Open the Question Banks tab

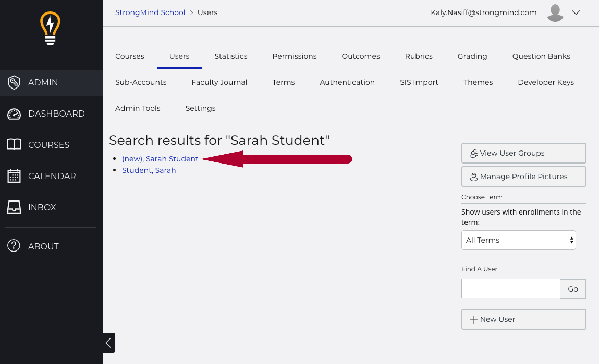(x=541, y=56)
